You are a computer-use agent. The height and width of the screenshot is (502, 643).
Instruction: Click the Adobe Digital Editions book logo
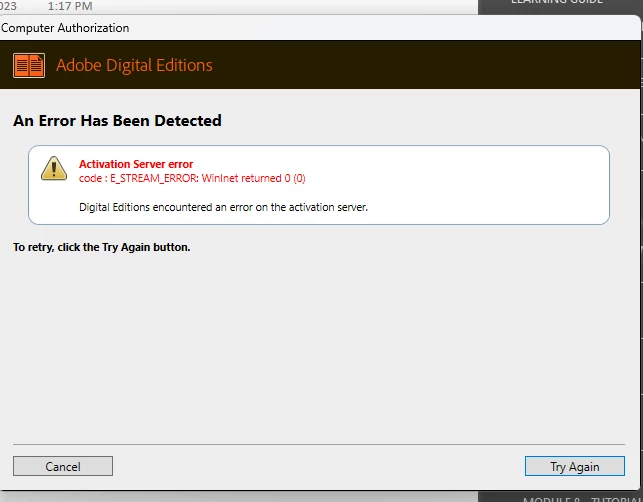coord(29,65)
